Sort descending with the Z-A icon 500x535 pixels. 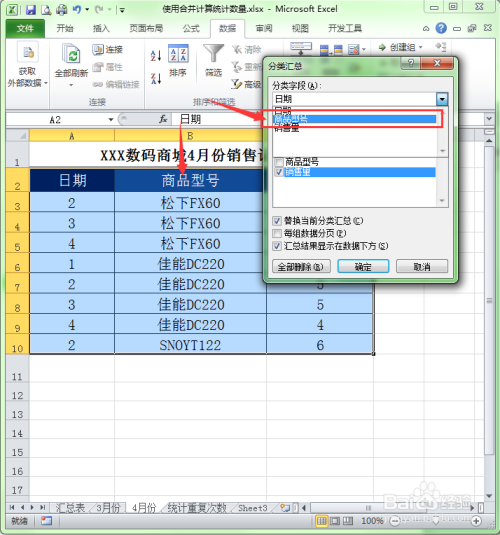point(156,78)
